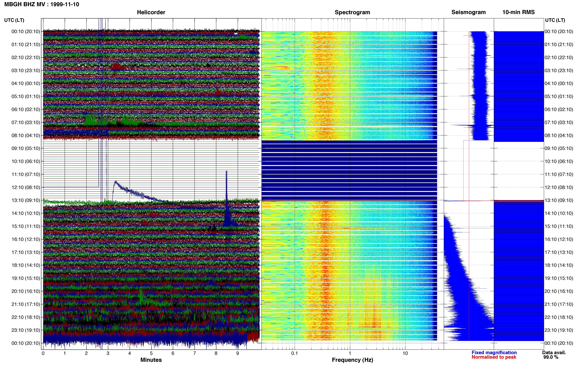The height and width of the screenshot is (368, 588).
Task: Click RMS-side time label 06:10 (02:10)
Action: (559, 109)
